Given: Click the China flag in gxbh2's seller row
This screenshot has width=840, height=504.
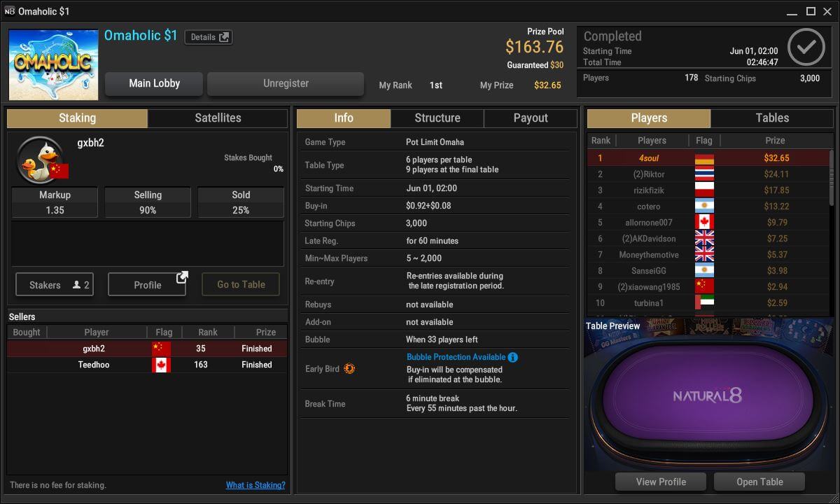Looking at the screenshot, I should point(161,349).
